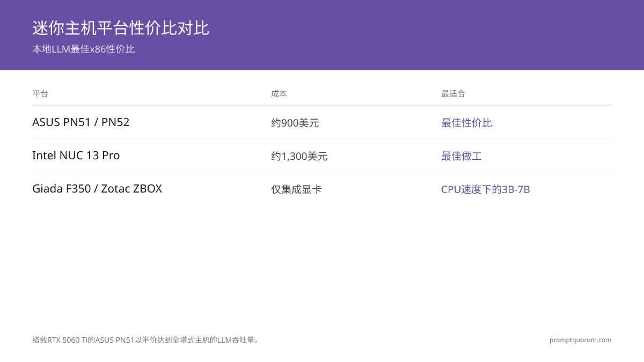
Task: Click the 仅集成显卡 cell
Action: [x=296, y=189]
